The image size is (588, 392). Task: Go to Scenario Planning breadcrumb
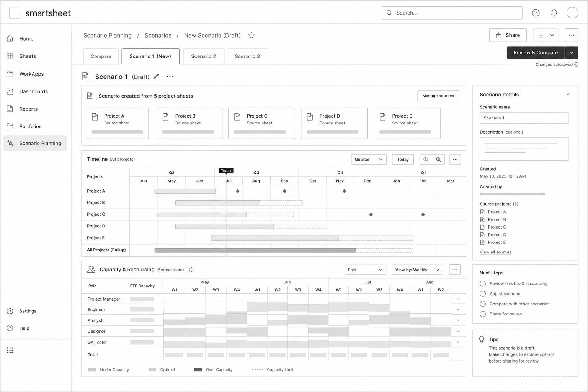[x=108, y=35]
